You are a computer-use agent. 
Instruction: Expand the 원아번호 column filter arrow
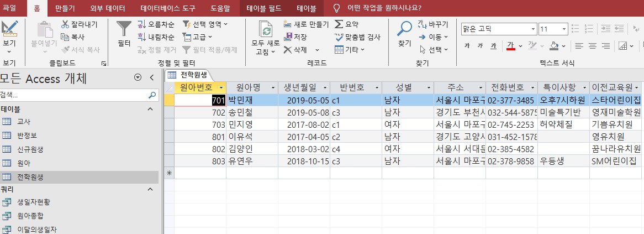coord(221,87)
